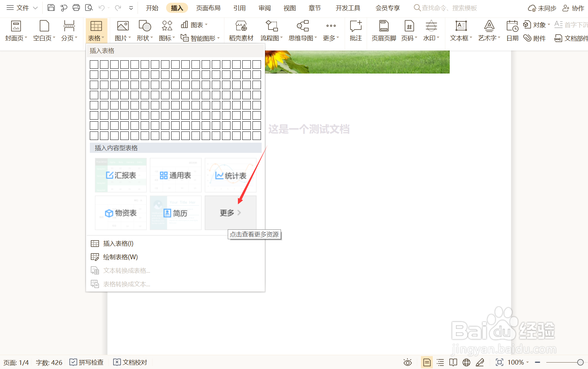Open the 批注 comment tool

(356, 30)
